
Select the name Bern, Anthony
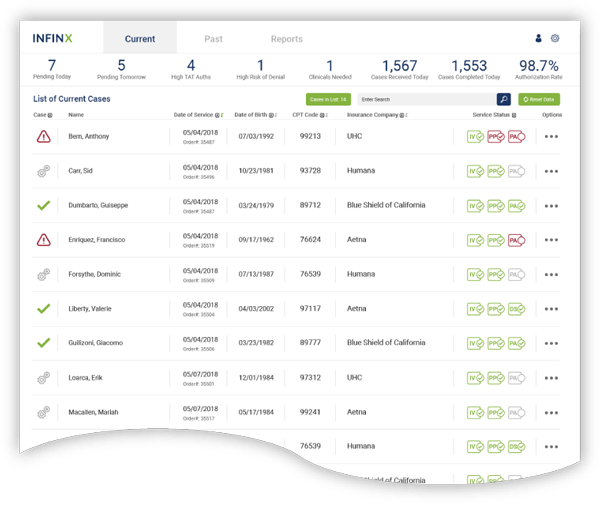coord(89,136)
